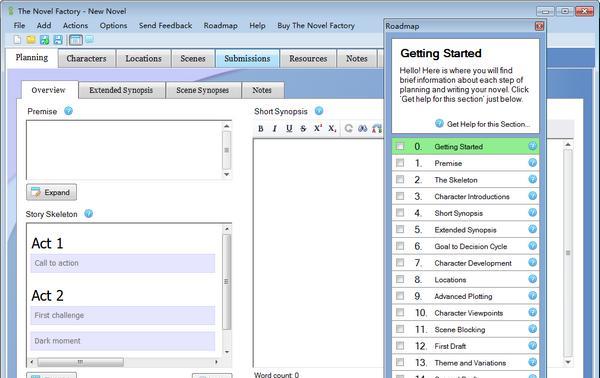
Task: Open the File menu
Action: [x=19, y=26]
